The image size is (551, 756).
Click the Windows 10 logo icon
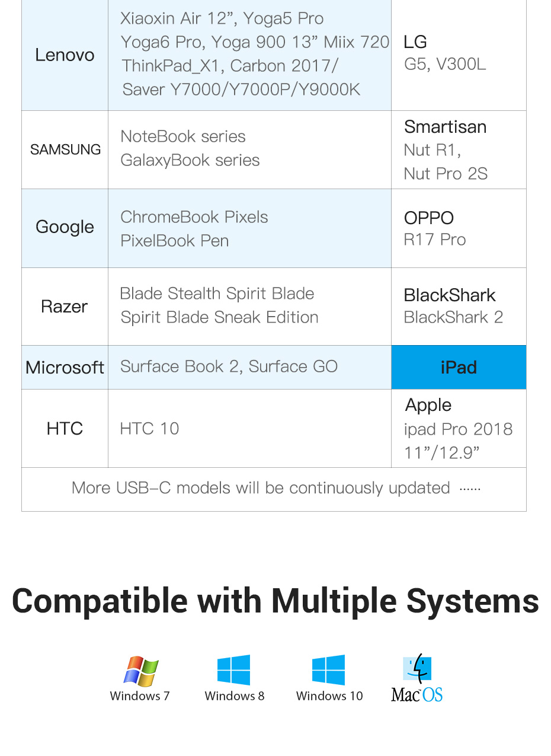click(x=329, y=670)
